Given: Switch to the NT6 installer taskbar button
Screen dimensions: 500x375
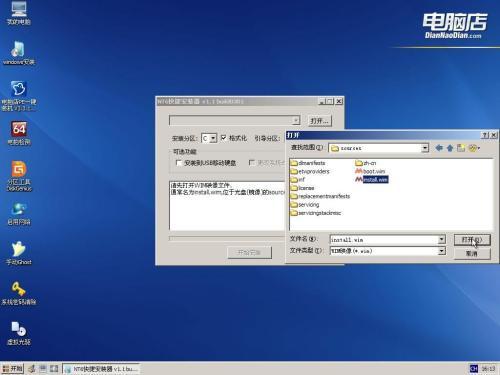Looking at the screenshot, I should click(101, 369).
